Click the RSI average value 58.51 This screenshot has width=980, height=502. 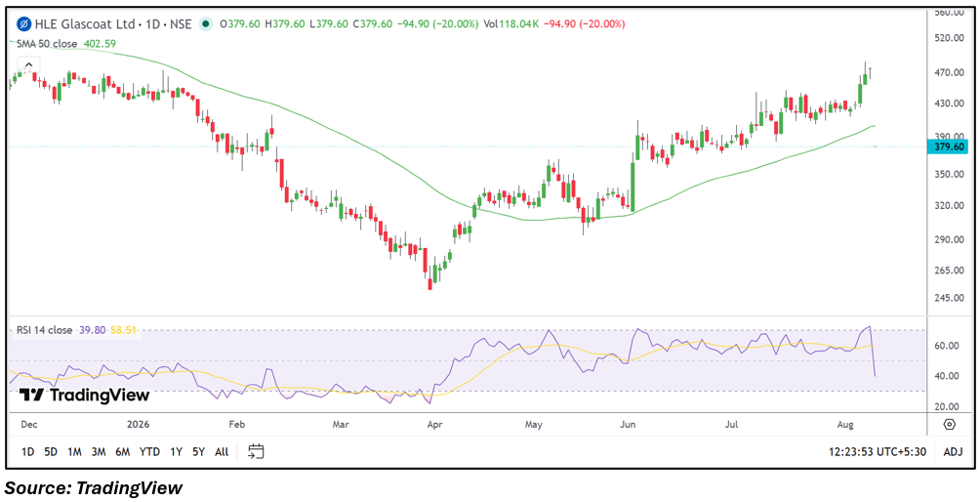[123, 330]
